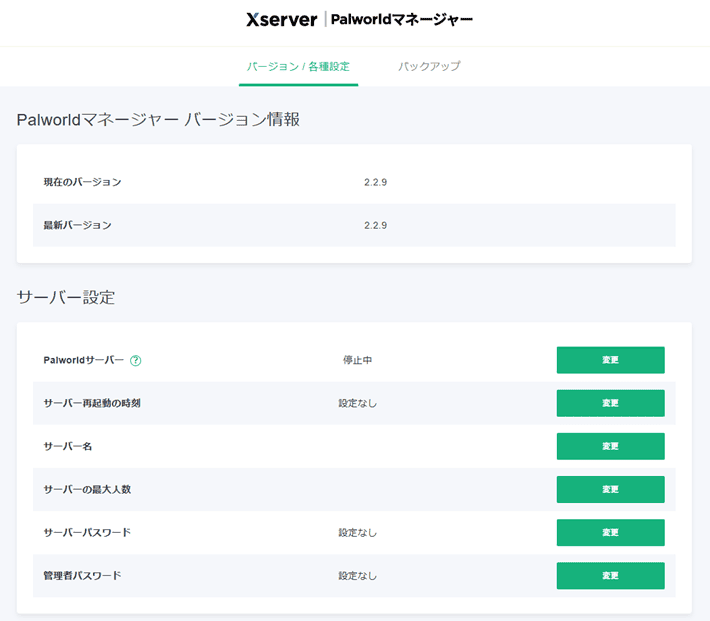Click the 停止中 server status text
Image resolution: width=710 pixels, height=621 pixels.
coord(357,360)
